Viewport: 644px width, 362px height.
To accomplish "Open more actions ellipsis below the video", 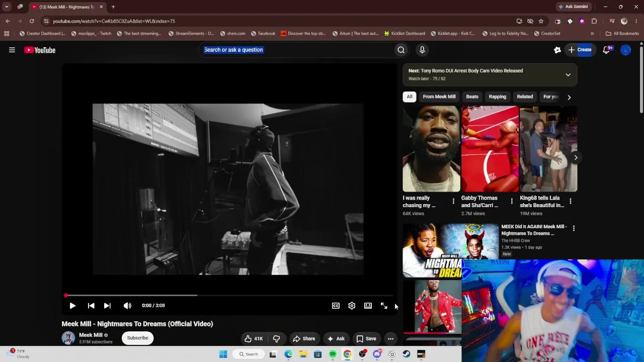I will [390, 339].
